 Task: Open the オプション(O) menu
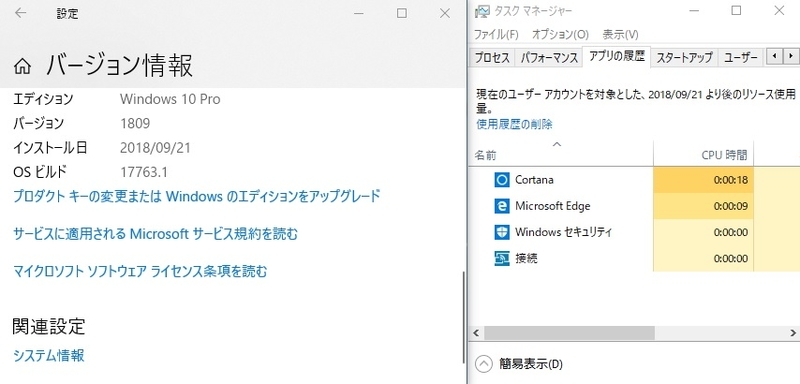[x=560, y=35]
